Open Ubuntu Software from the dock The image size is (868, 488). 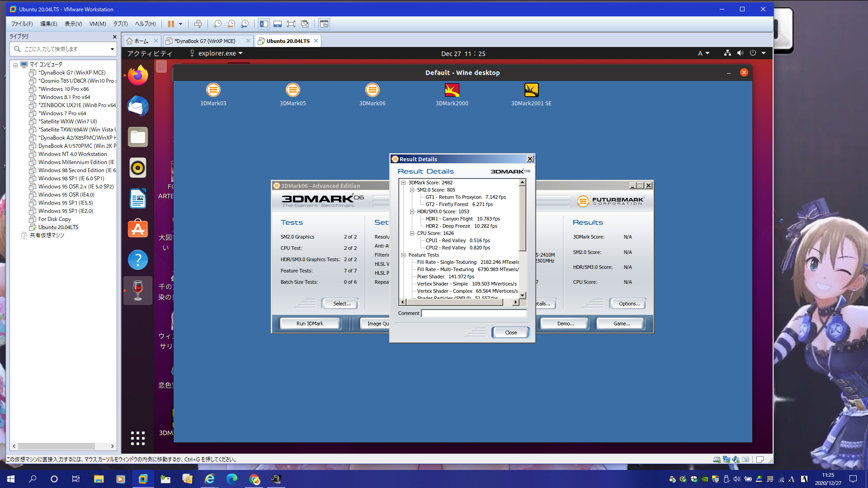click(x=138, y=229)
